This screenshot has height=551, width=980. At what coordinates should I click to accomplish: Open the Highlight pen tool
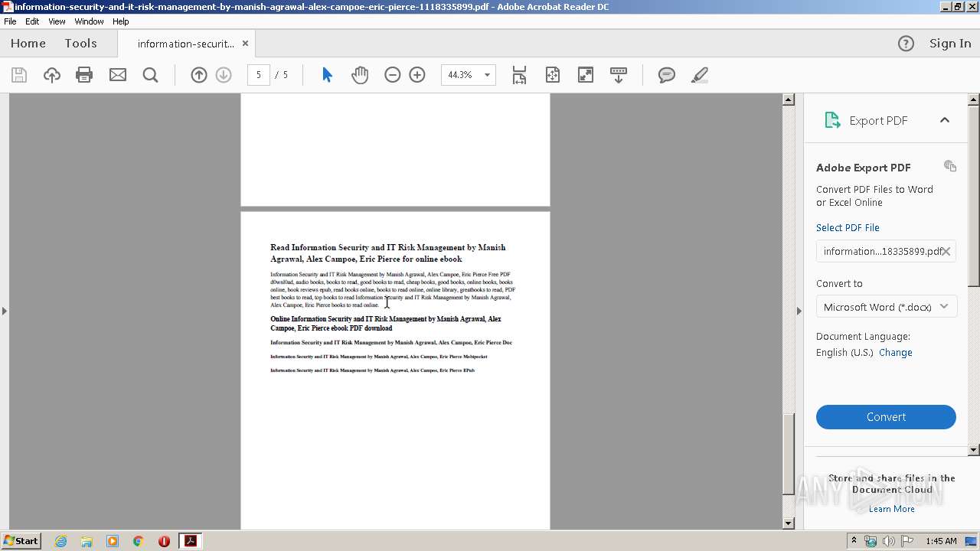tap(699, 75)
